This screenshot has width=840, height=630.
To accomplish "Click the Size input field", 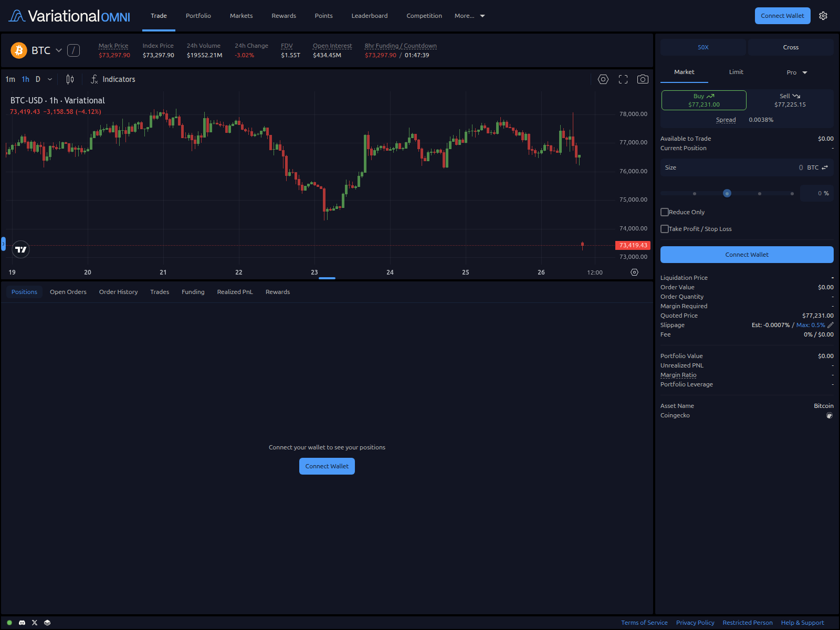I will 747,167.
